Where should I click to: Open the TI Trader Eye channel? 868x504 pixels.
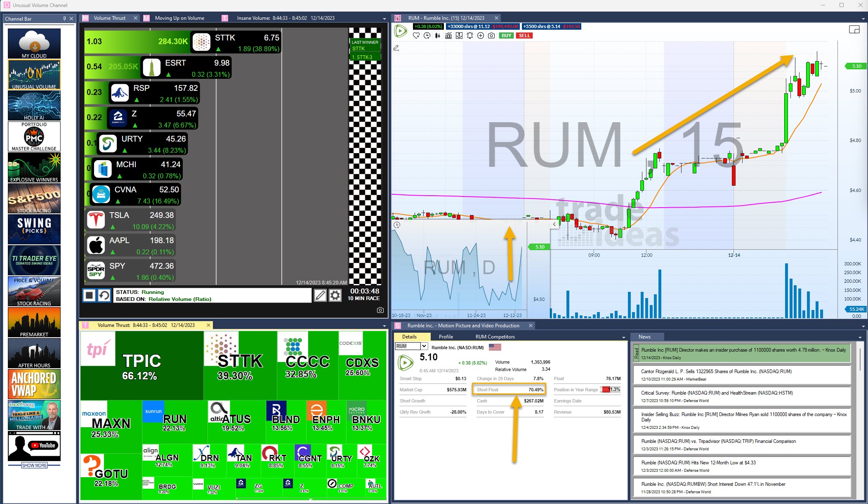[x=34, y=260]
